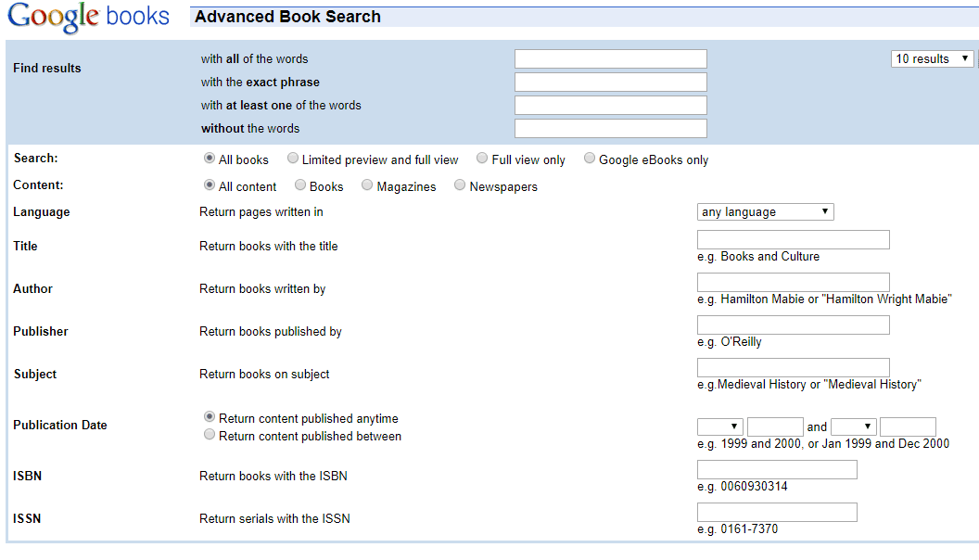Open the any language dropdown
Viewport: 979px width, 560px height.
pyautogui.click(x=766, y=211)
